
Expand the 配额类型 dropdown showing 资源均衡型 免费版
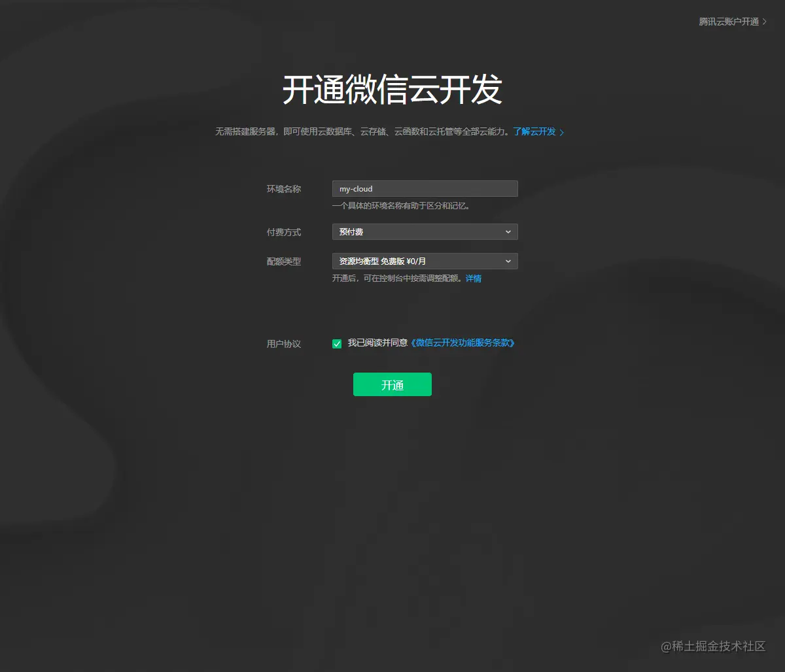click(x=425, y=261)
